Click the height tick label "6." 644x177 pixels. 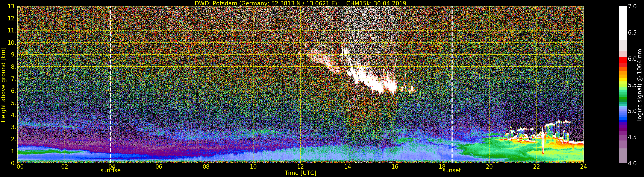click(x=14, y=91)
